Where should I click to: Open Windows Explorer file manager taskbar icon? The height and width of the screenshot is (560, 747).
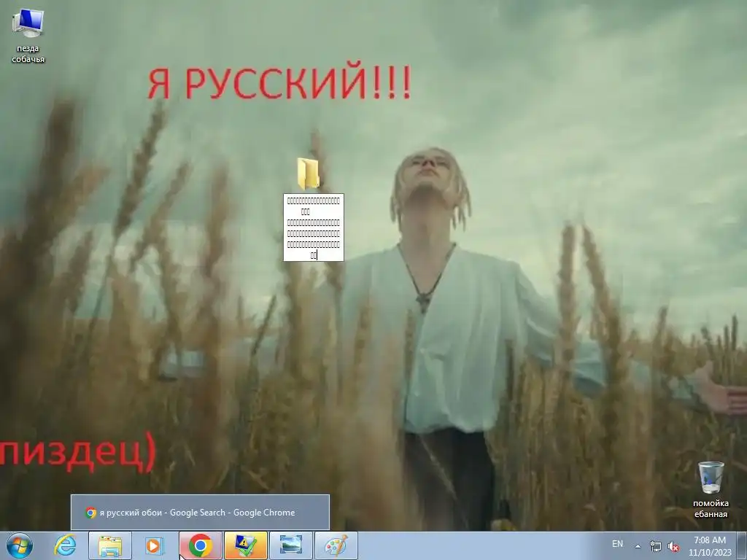click(110, 545)
